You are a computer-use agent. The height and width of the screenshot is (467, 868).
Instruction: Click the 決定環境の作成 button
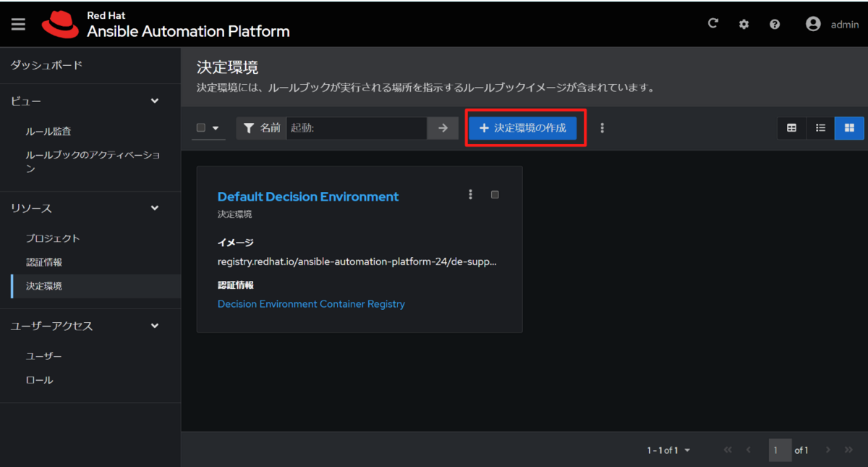pos(523,128)
